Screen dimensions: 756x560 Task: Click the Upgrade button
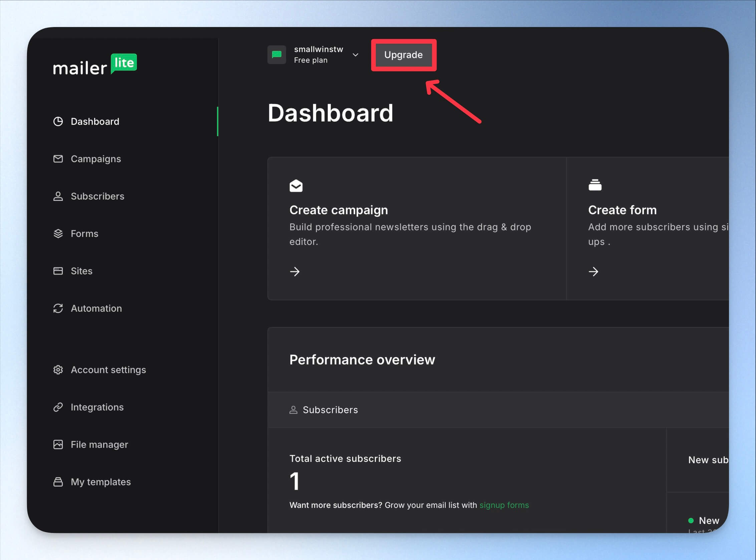pyautogui.click(x=404, y=55)
